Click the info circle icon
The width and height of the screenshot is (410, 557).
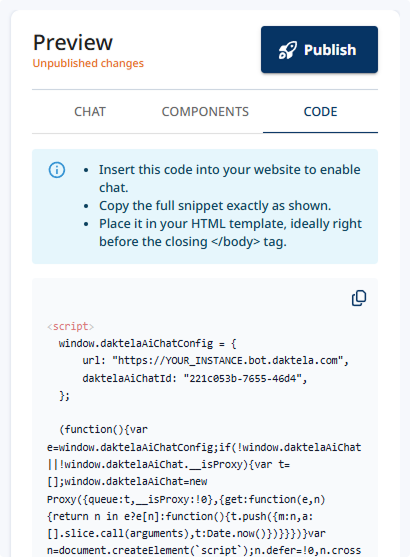[x=57, y=170]
